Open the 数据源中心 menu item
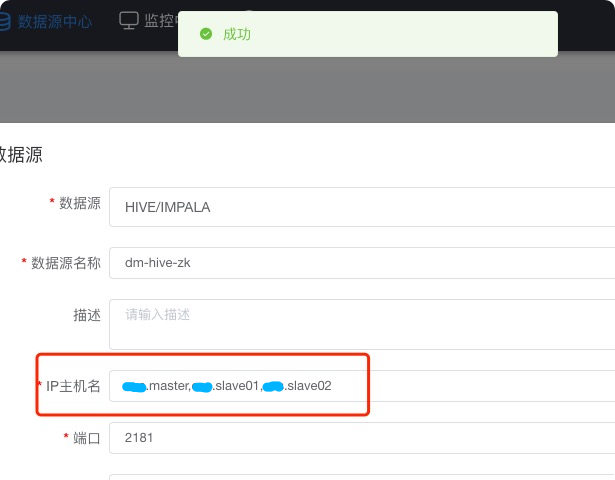The image size is (615, 480). tap(55, 21)
